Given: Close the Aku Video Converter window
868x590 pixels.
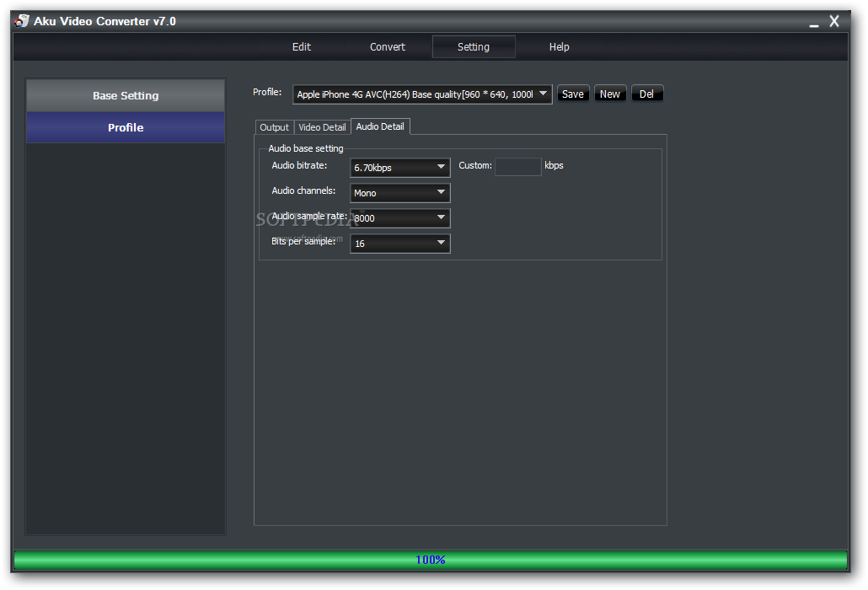Looking at the screenshot, I should (x=834, y=22).
